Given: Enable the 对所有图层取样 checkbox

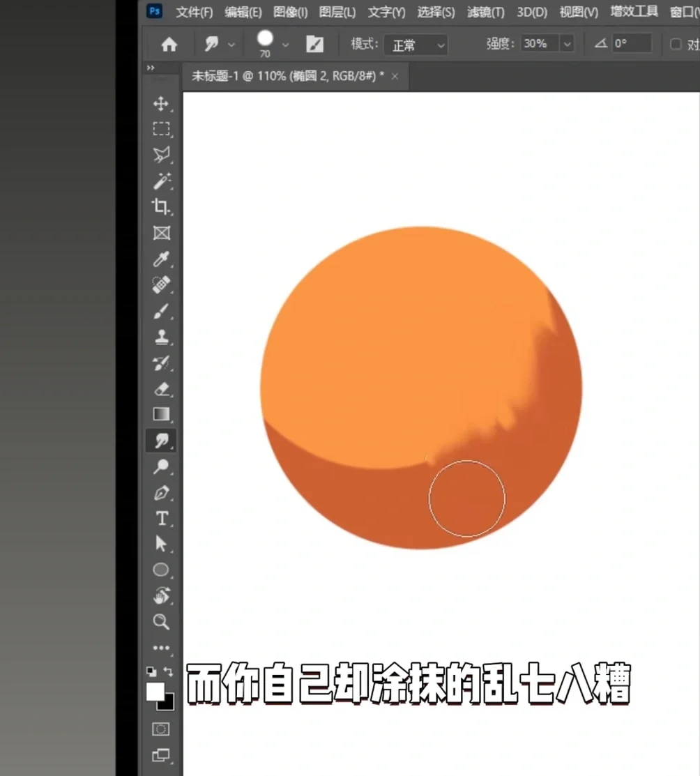Looking at the screenshot, I should (675, 44).
